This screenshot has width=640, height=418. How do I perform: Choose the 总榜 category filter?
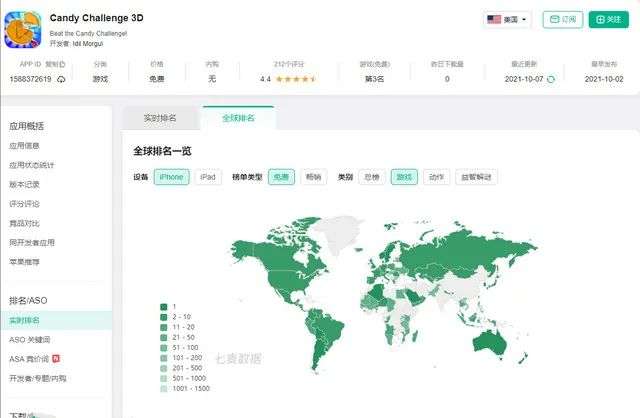click(371, 177)
